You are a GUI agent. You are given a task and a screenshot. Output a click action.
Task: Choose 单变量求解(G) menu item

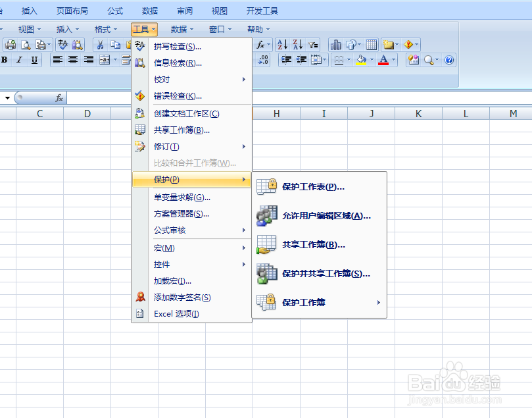pos(192,197)
